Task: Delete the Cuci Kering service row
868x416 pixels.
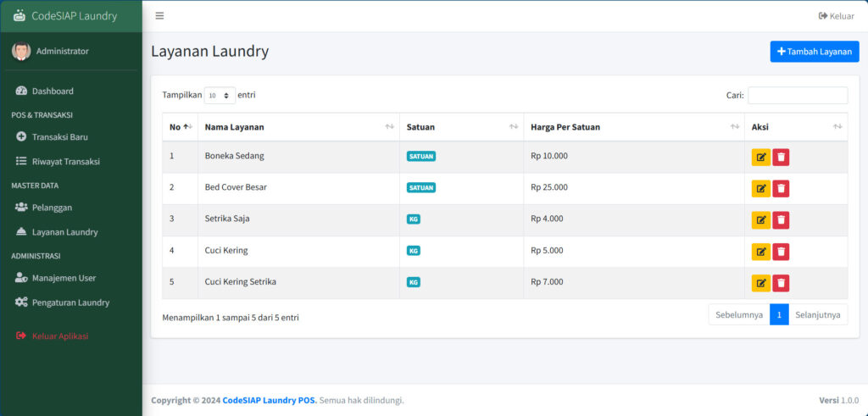Action: [x=781, y=252]
